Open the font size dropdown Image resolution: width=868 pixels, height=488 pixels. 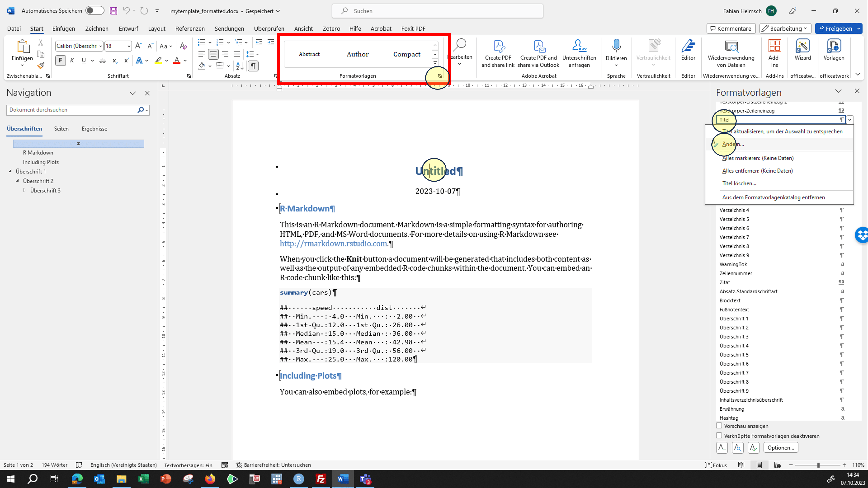129,46
